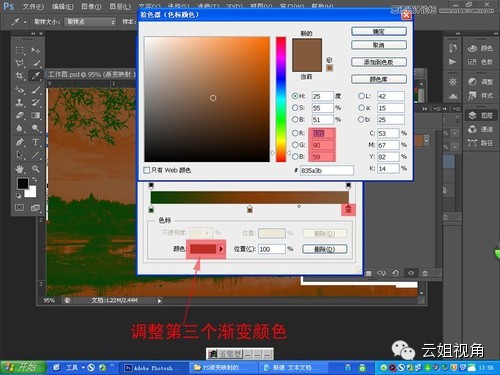This screenshot has width=500, height=375.
Task: Open the Edit menu
Action: click(63, 6)
